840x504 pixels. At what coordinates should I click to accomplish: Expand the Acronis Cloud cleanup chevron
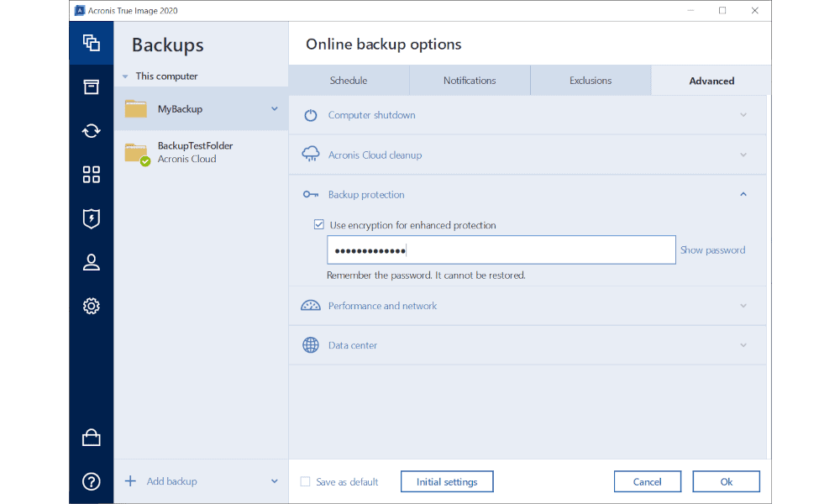point(743,155)
